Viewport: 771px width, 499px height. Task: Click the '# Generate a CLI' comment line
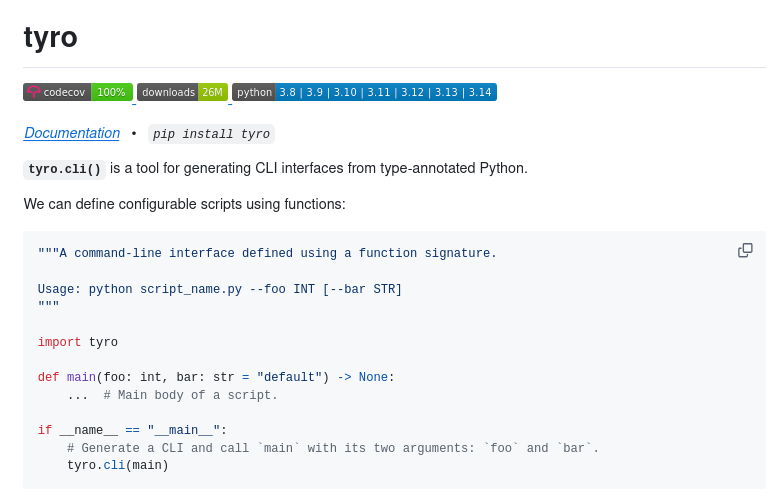tap(333, 448)
